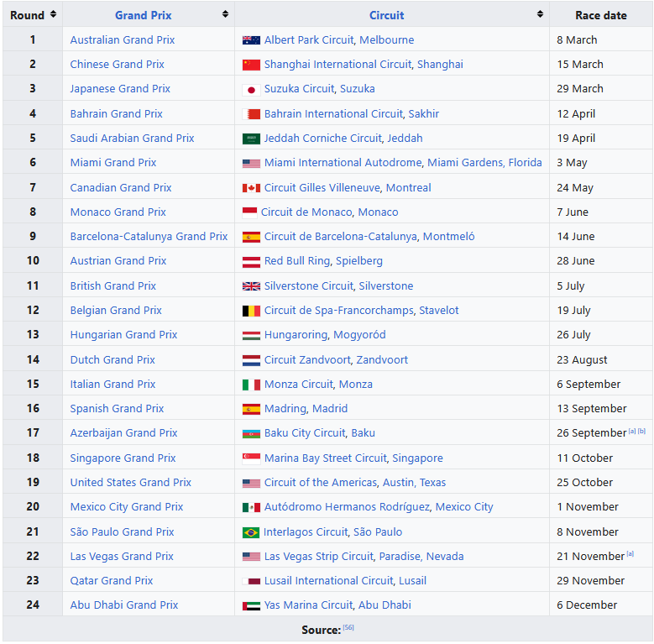
Task: Open the Interlagos Circuit link
Action: (306, 532)
